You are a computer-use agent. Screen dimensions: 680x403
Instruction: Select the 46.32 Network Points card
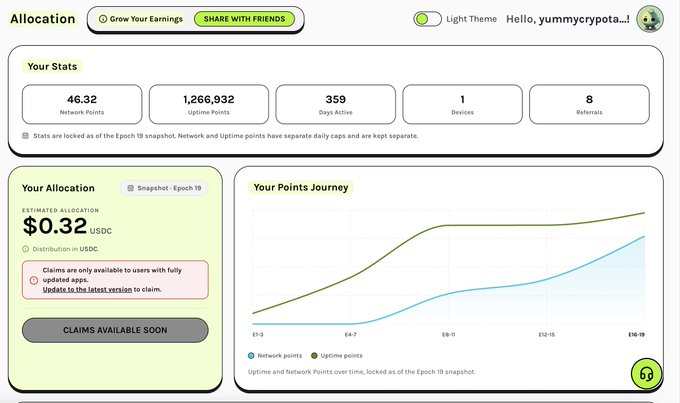pos(82,105)
